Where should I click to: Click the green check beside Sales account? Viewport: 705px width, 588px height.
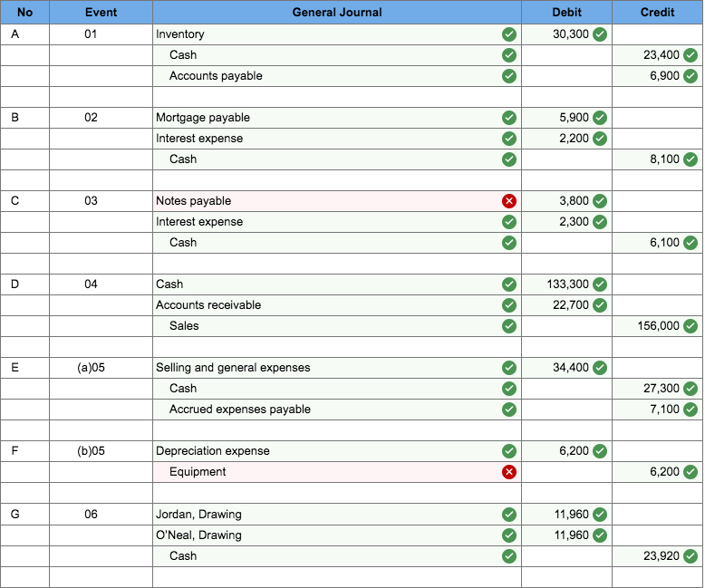coord(509,326)
